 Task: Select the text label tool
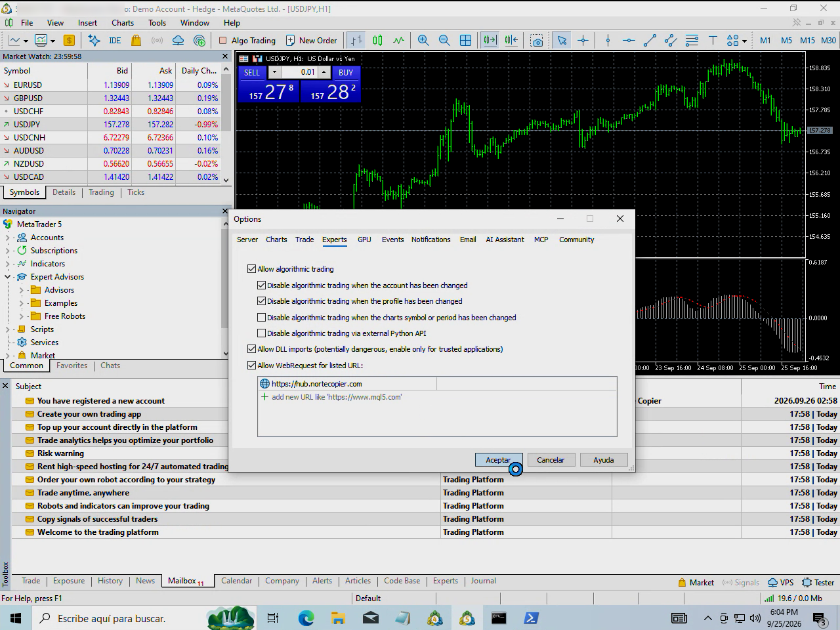coord(713,40)
